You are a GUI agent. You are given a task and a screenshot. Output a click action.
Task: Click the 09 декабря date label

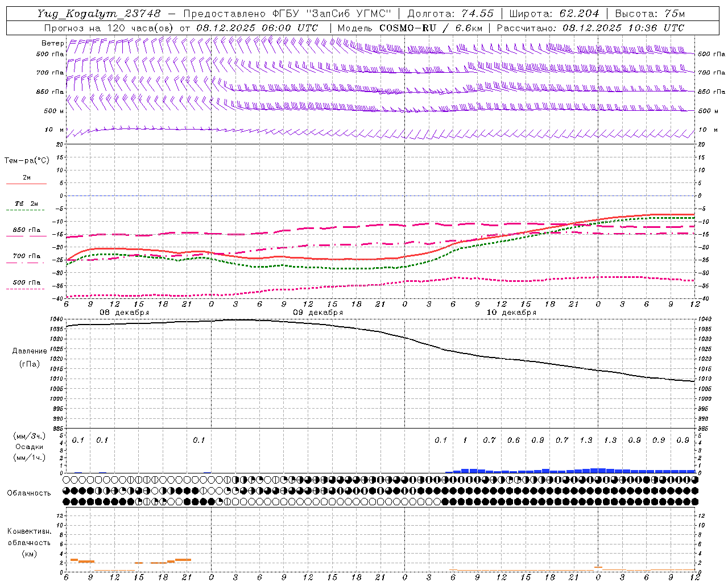coord(318,313)
